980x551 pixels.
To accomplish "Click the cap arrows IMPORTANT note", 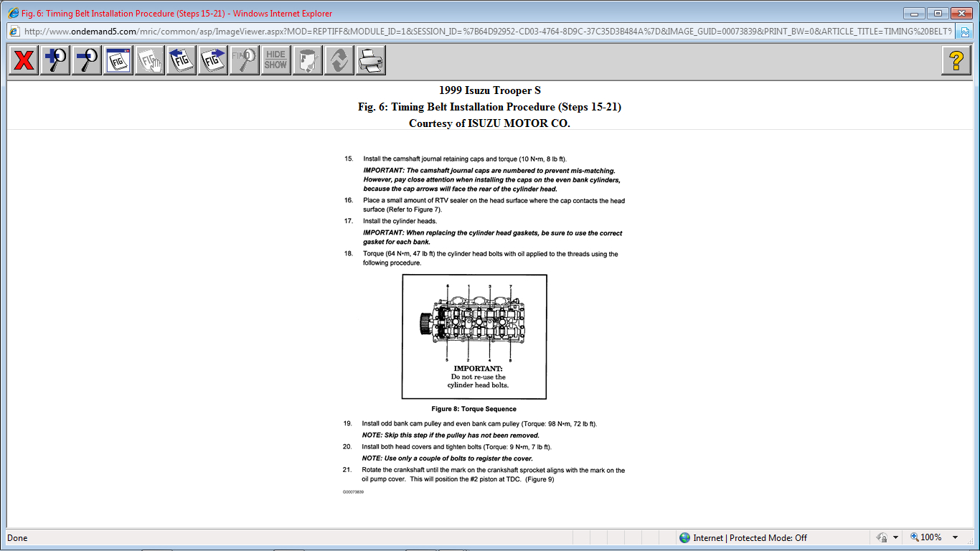I will click(492, 180).
